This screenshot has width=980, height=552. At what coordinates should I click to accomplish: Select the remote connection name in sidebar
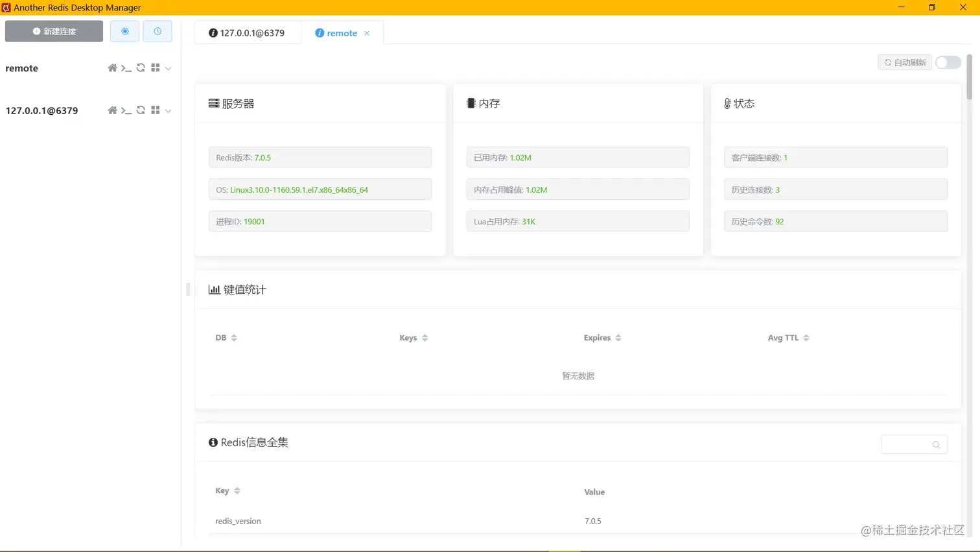pos(22,68)
